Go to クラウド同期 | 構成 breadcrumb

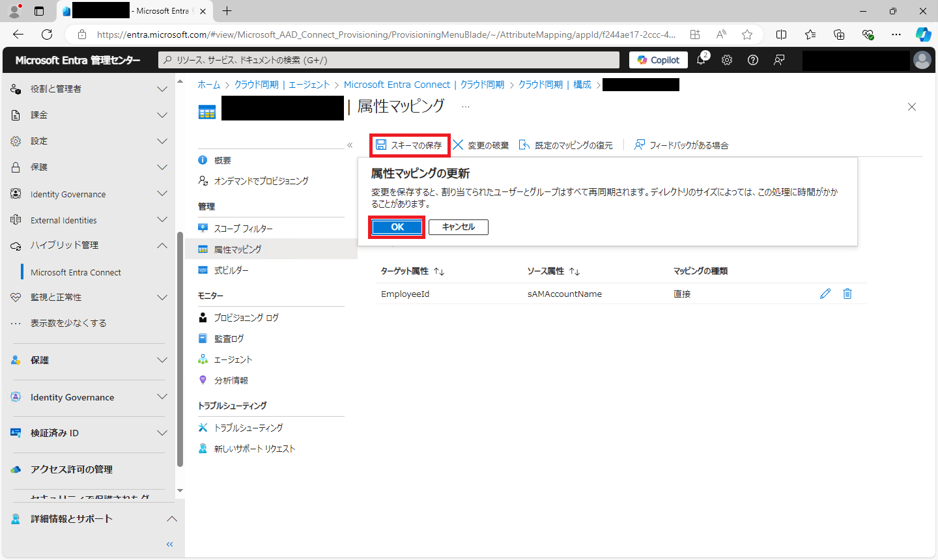(x=555, y=85)
